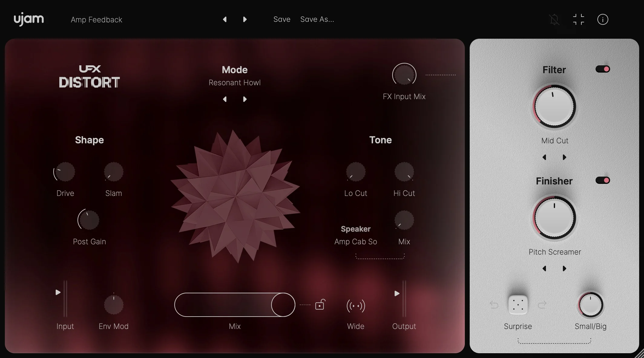The width and height of the screenshot is (644, 358).
Task: Roll the Surprise dice icon
Action: coord(518,305)
